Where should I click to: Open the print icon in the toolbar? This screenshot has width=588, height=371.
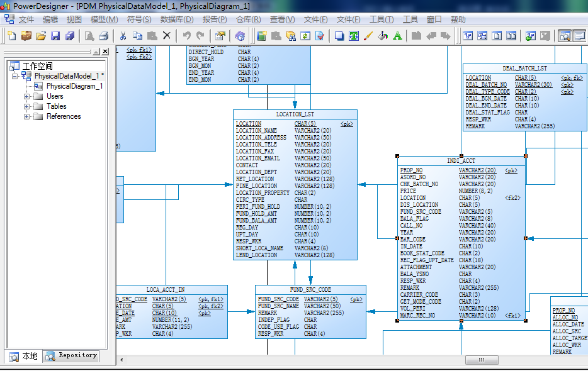click(103, 36)
